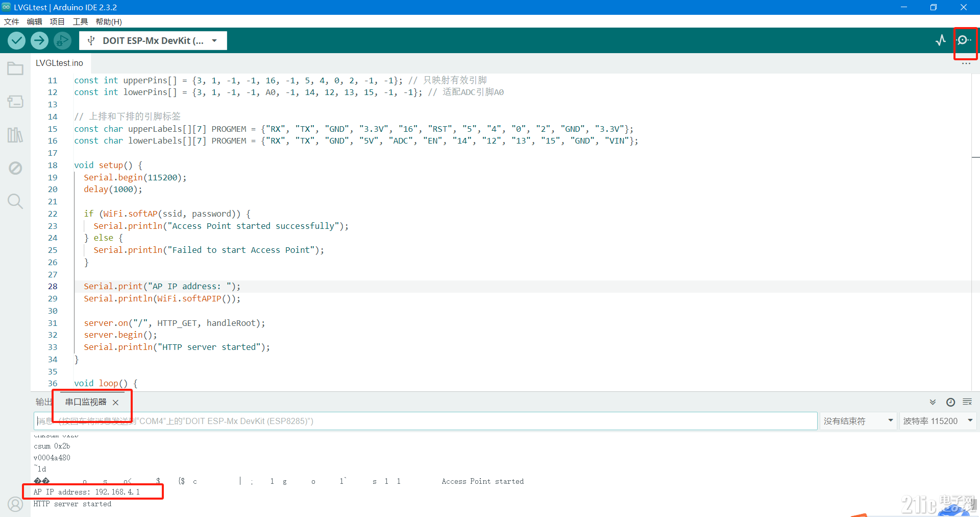Click the "} else {" code line
This screenshot has width=980, height=517.
click(x=104, y=238)
